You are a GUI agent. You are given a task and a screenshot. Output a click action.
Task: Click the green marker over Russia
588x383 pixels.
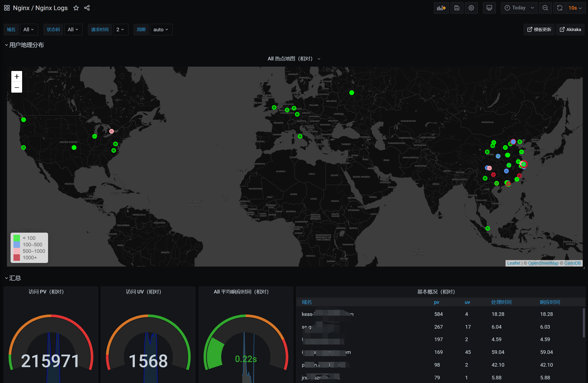click(x=351, y=93)
